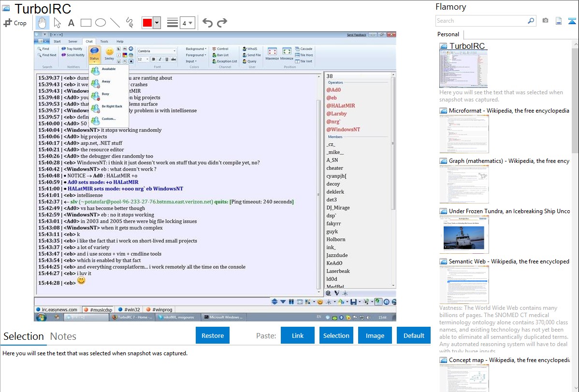Open the Background color dropdown
579x392 pixels.
pos(196,49)
